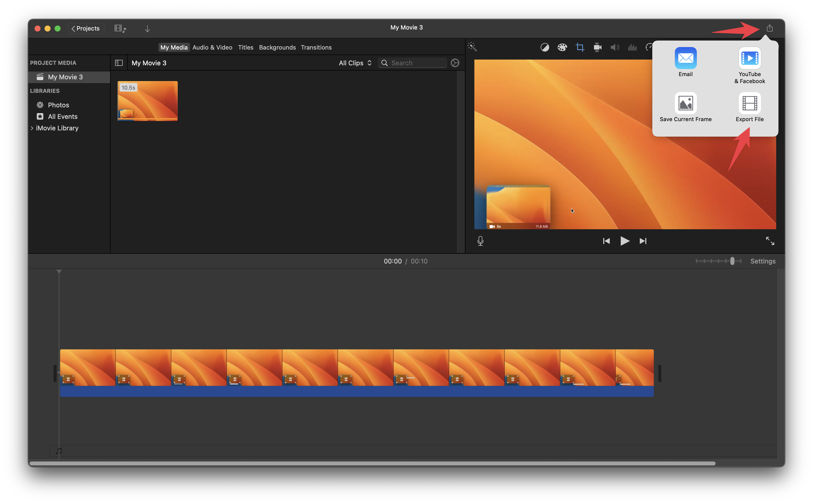Choose Email share option
Image resolution: width=813 pixels, height=504 pixels.
tap(685, 62)
